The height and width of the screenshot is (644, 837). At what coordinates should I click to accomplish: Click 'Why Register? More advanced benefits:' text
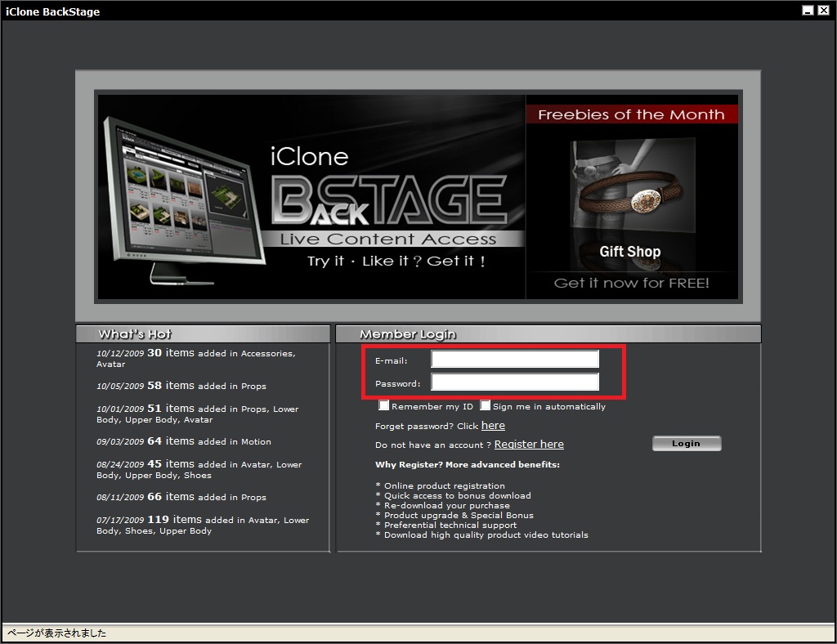(x=467, y=465)
